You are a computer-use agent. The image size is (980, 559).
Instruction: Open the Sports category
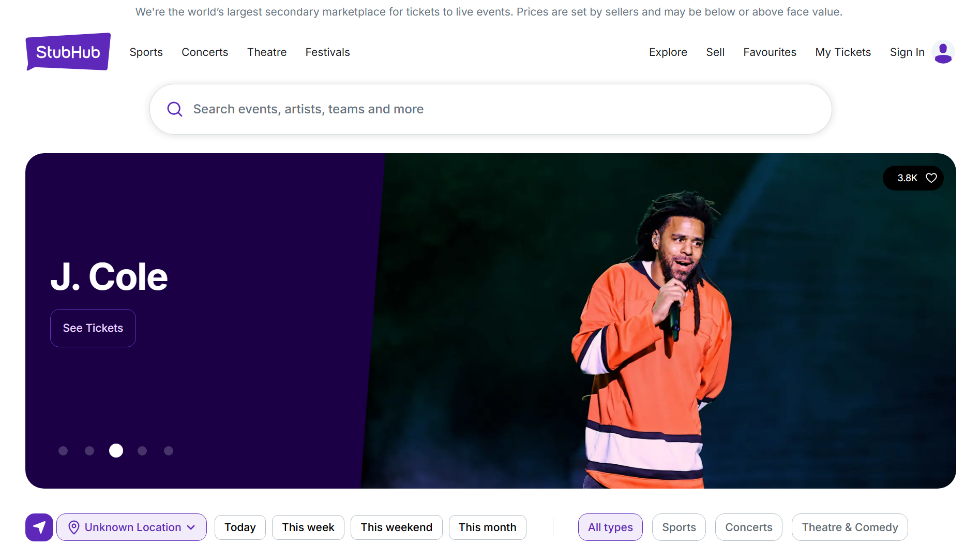tap(146, 52)
